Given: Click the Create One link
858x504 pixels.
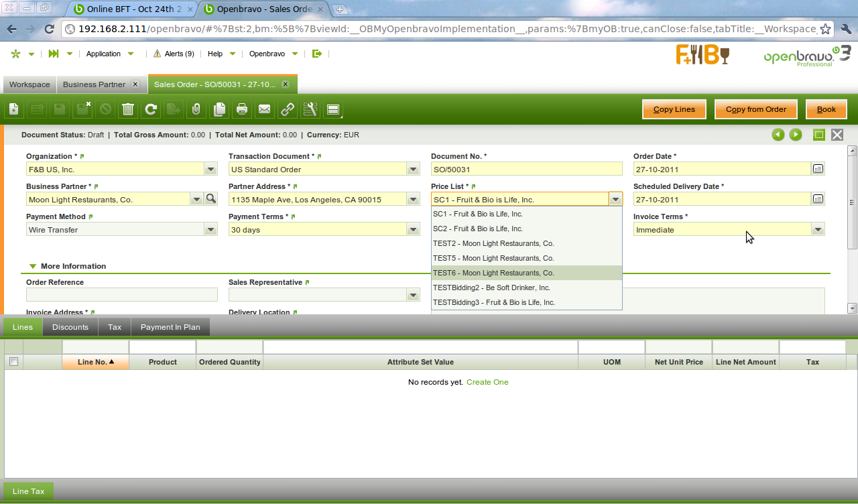Looking at the screenshot, I should (487, 382).
